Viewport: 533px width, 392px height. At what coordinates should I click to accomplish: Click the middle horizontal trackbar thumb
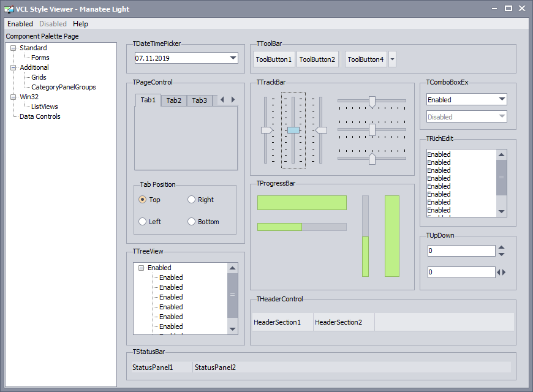(x=372, y=130)
